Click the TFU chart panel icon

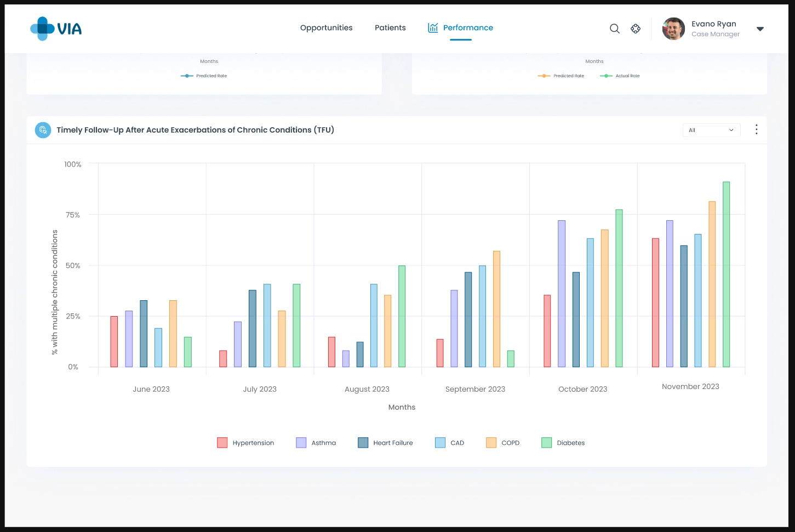click(43, 130)
